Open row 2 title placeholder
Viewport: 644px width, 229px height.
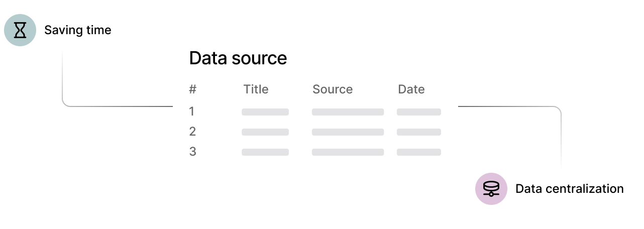(x=265, y=132)
